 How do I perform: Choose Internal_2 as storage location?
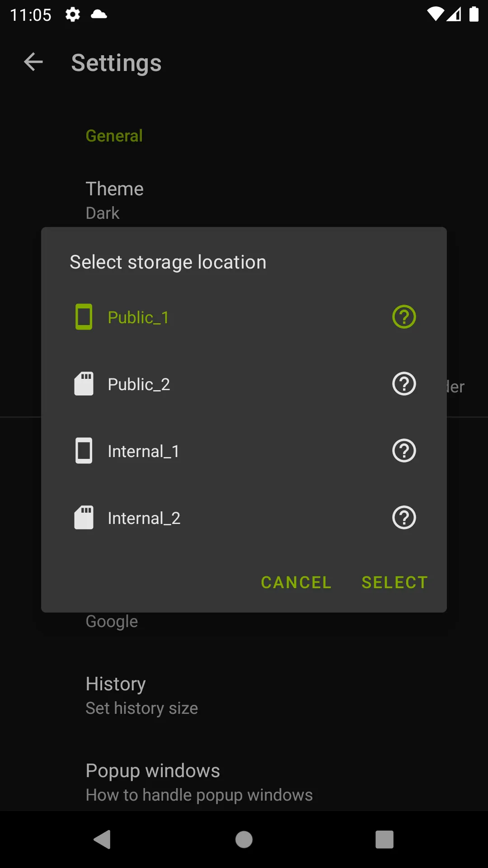click(x=144, y=518)
